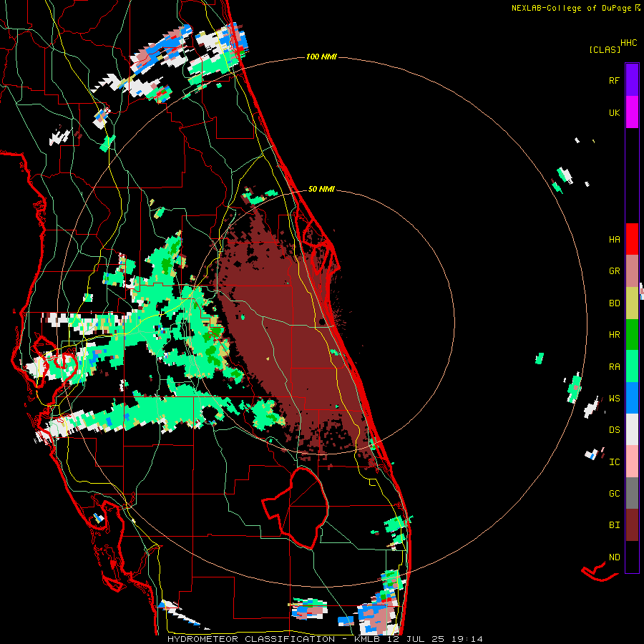This screenshot has height=644, width=644.
Task: Select the dusty-pink GR legend swatch
Action: pyautogui.click(x=632, y=270)
